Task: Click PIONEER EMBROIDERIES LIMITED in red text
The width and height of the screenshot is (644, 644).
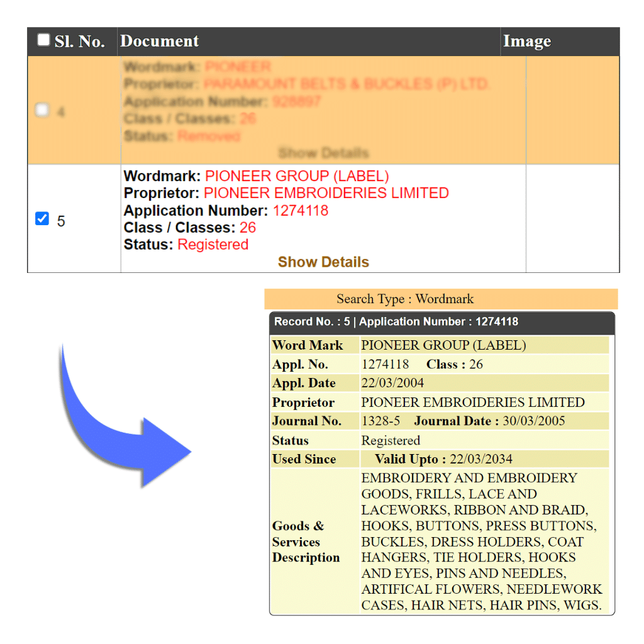Action: [326, 193]
